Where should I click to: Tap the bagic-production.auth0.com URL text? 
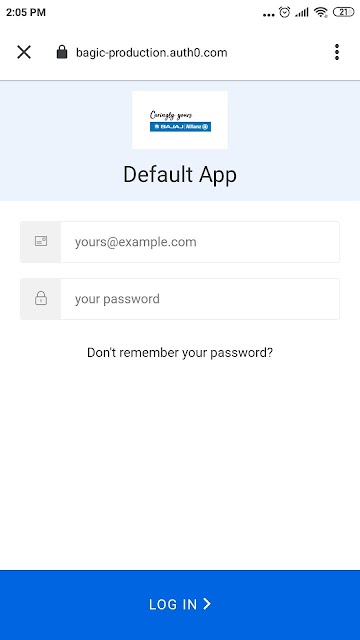click(x=151, y=53)
